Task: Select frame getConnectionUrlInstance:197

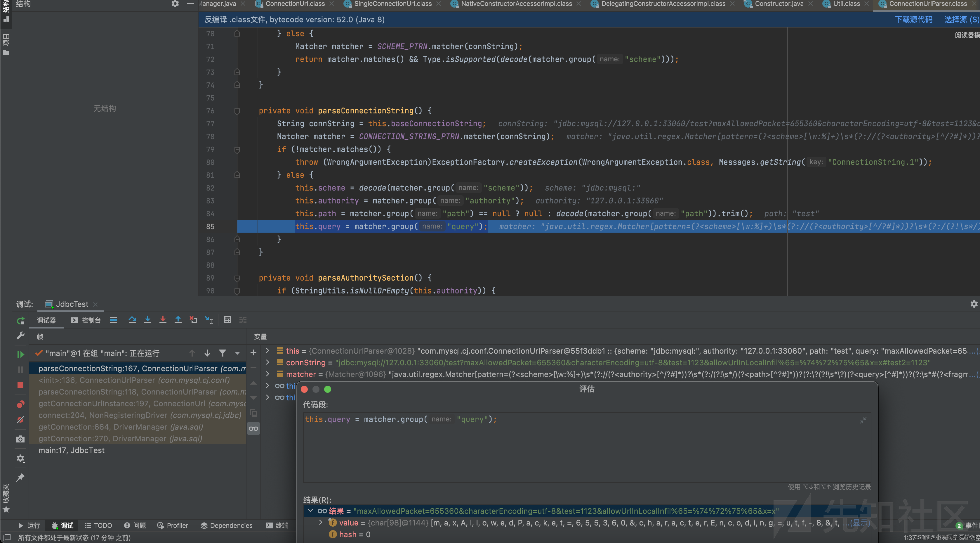Action: point(138,404)
